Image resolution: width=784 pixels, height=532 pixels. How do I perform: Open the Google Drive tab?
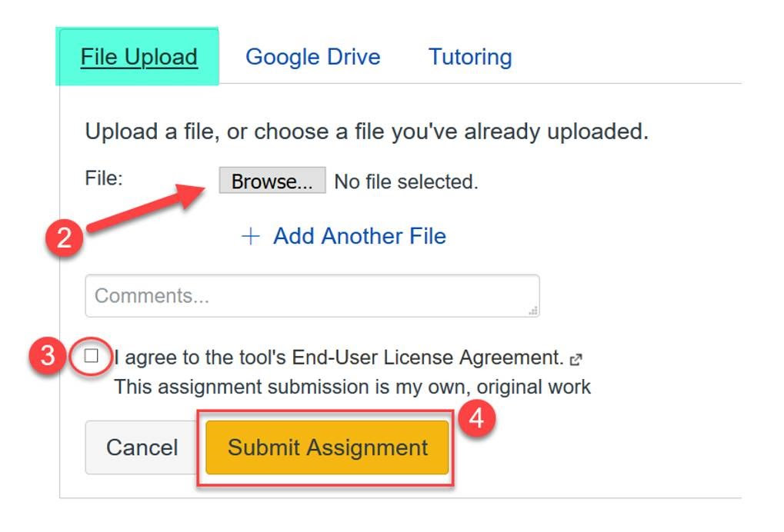click(313, 56)
